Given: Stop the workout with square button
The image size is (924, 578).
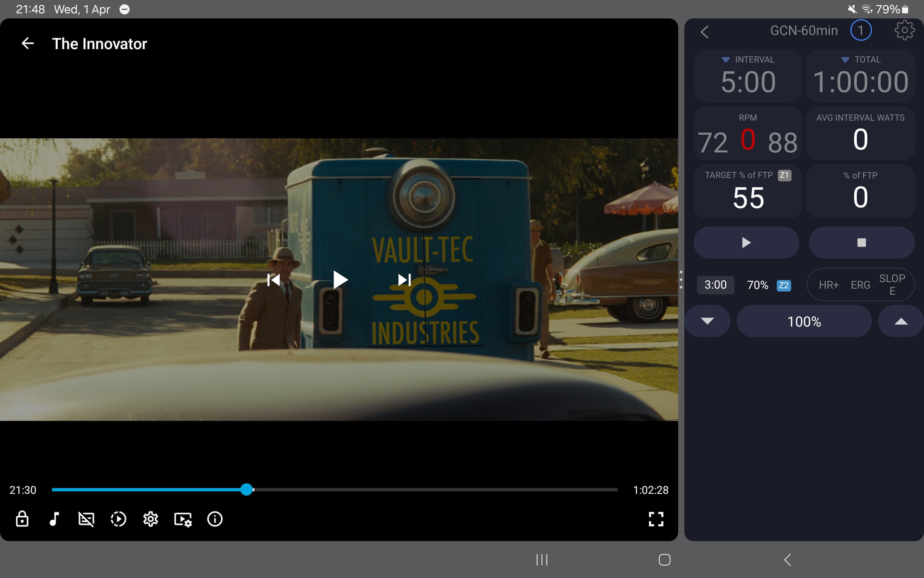Looking at the screenshot, I should 861,243.
